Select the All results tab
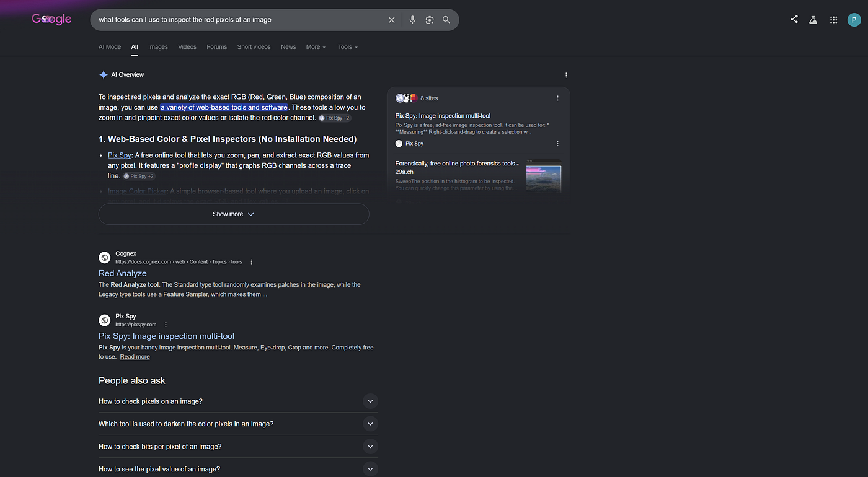 (135, 47)
